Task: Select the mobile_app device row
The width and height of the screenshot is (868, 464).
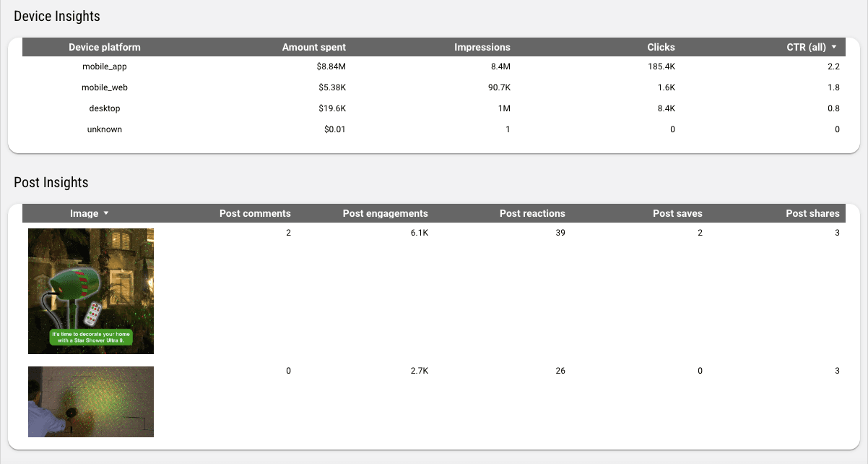Action: coord(105,66)
